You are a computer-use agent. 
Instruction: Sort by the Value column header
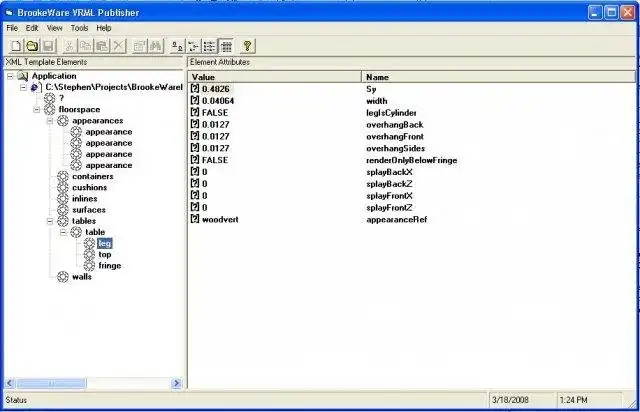coord(275,77)
